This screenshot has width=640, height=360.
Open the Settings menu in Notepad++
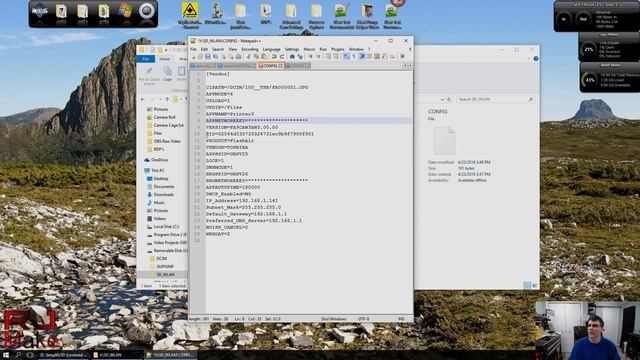[x=292, y=49]
